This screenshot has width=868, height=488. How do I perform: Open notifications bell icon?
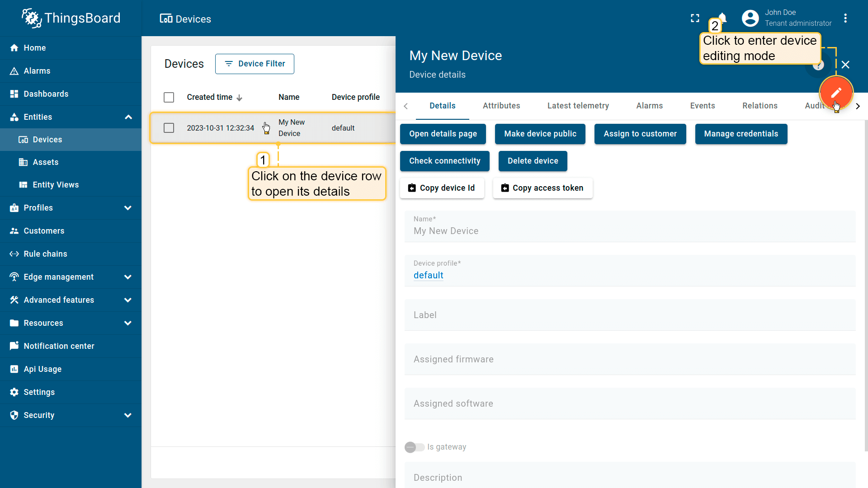pos(723,17)
